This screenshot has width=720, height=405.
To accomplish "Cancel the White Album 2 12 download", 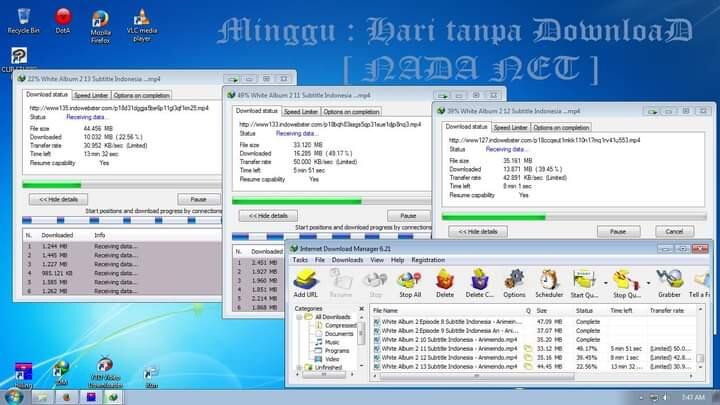I will coord(674,231).
